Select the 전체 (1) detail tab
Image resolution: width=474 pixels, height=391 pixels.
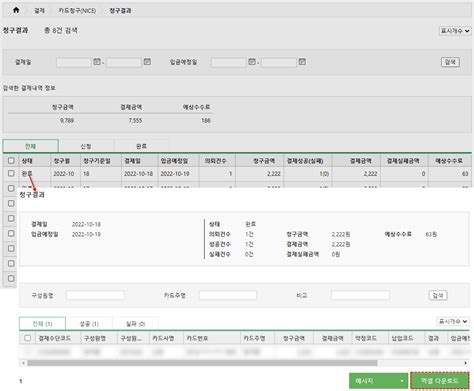[42, 324]
